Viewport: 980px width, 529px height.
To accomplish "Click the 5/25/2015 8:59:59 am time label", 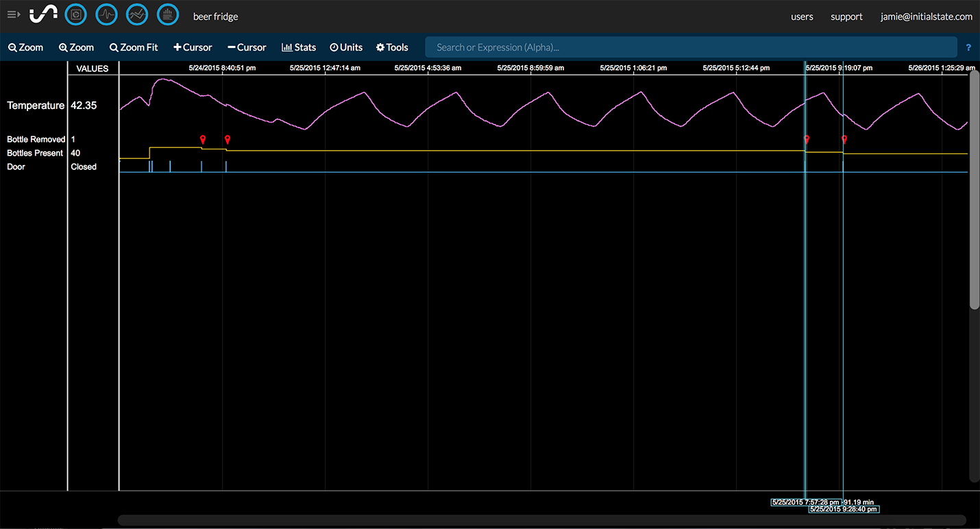I will (x=531, y=68).
